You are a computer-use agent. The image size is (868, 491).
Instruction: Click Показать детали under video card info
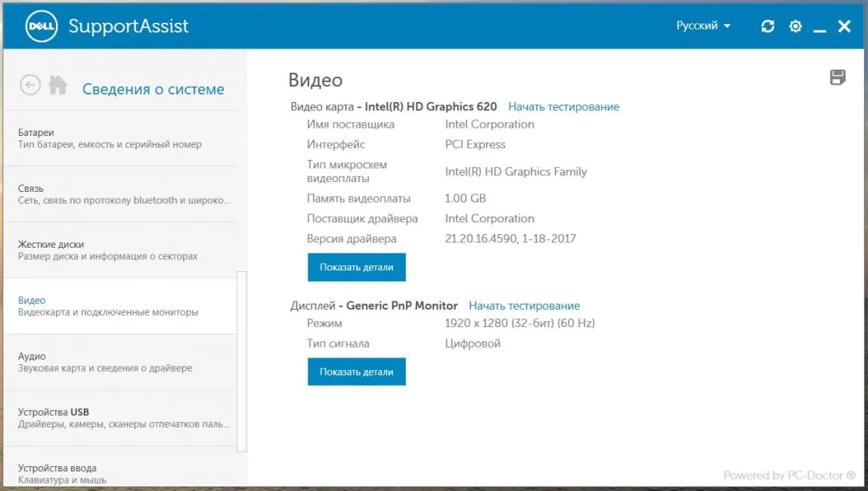357,267
